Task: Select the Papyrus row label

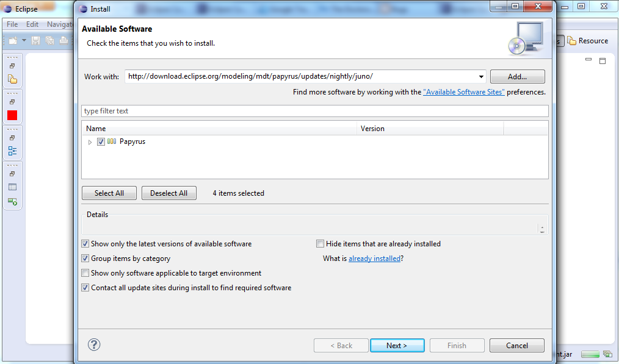Action: [x=132, y=141]
